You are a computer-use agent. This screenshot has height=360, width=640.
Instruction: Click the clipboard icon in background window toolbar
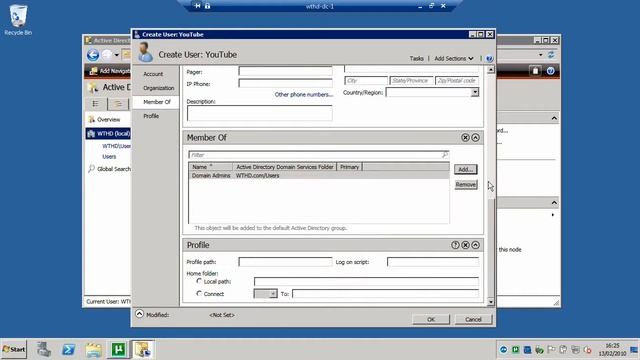(x=535, y=71)
